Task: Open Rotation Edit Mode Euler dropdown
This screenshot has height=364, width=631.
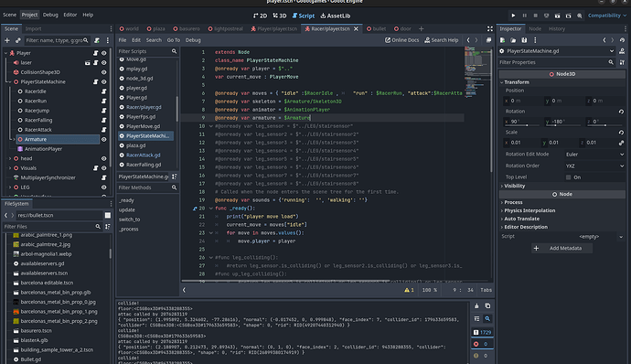Action: click(594, 155)
